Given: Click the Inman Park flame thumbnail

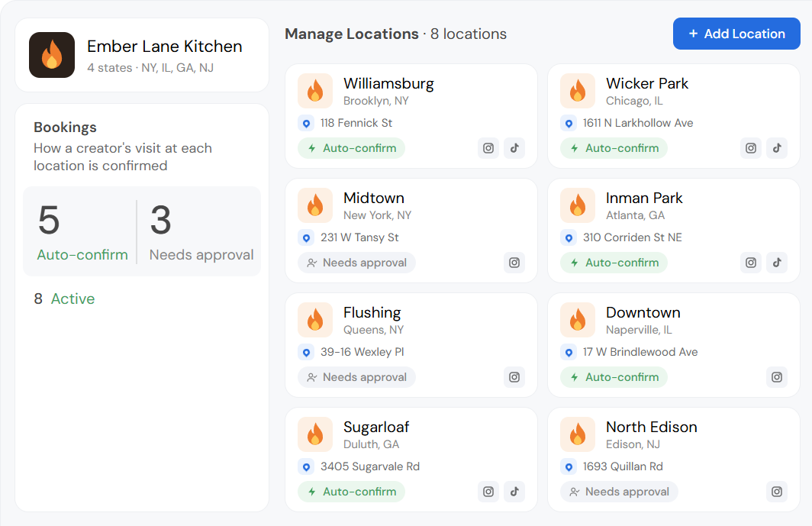Looking at the screenshot, I should tap(578, 205).
